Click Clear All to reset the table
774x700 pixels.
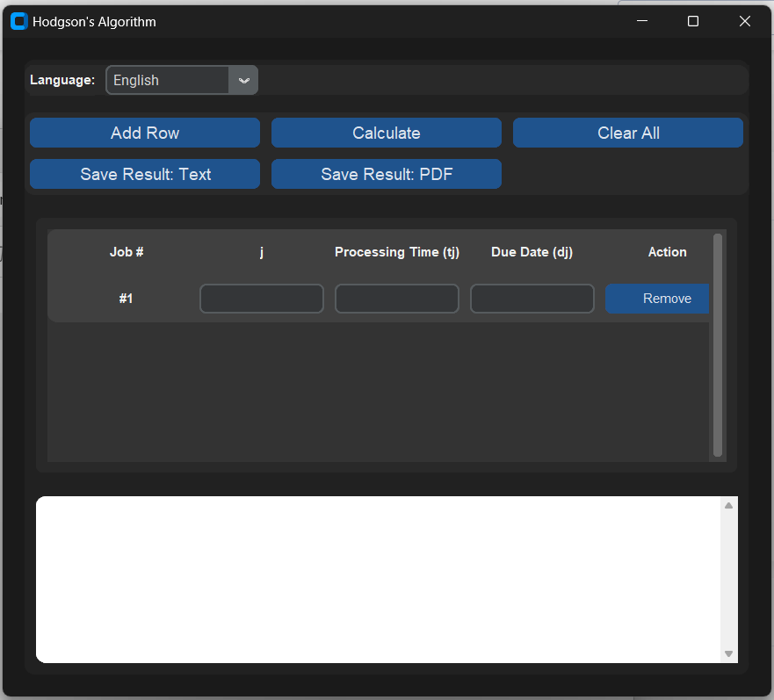coord(627,133)
